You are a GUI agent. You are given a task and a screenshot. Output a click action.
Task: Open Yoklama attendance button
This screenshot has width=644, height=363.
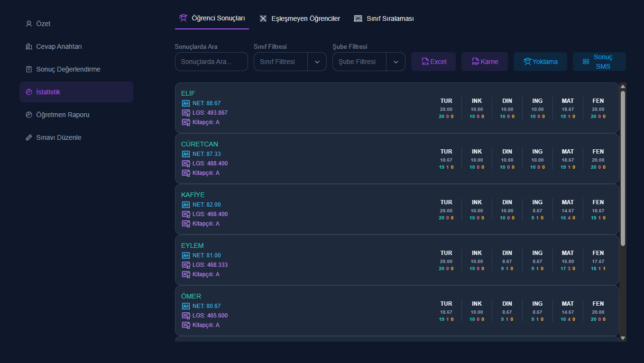pyautogui.click(x=540, y=62)
